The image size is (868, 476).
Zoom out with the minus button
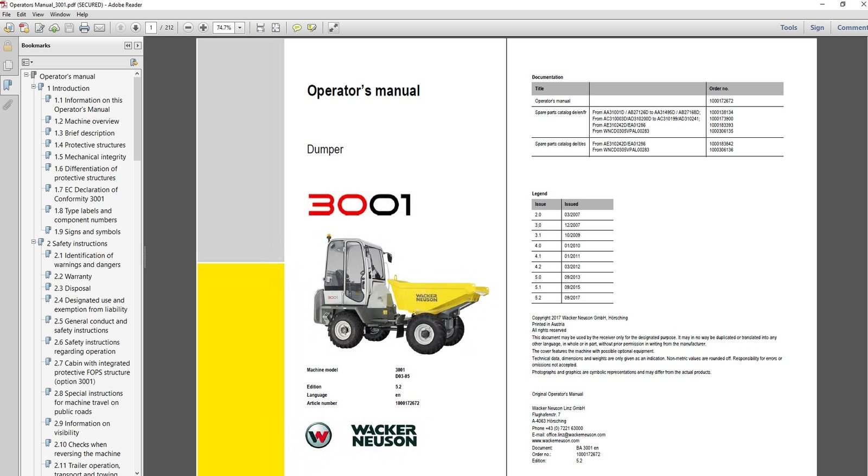click(188, 28)
